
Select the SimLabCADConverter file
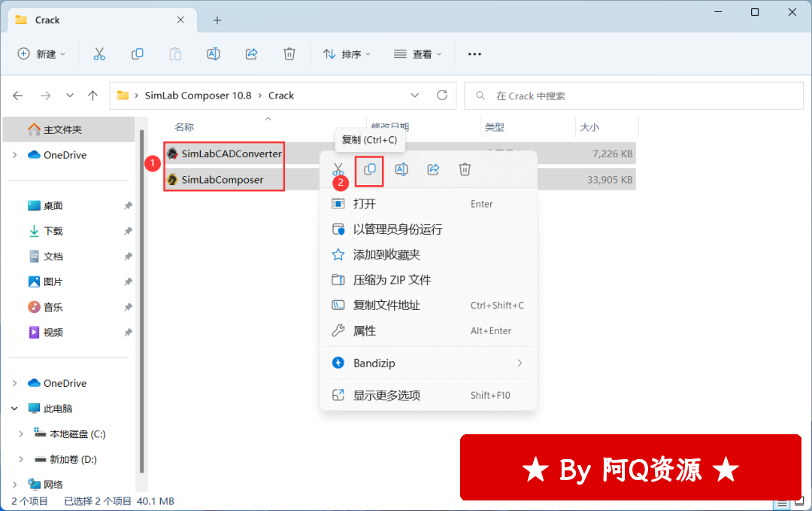click(x=232, y=154)
